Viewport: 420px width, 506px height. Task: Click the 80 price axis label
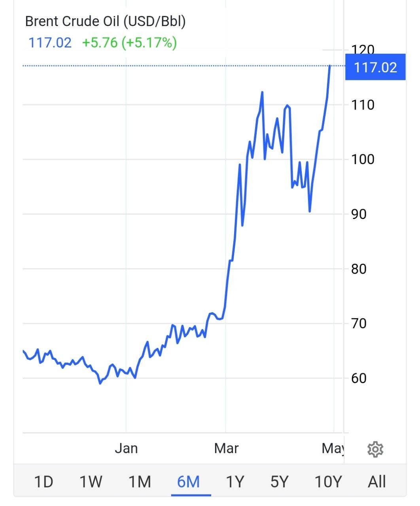[359, 269]
